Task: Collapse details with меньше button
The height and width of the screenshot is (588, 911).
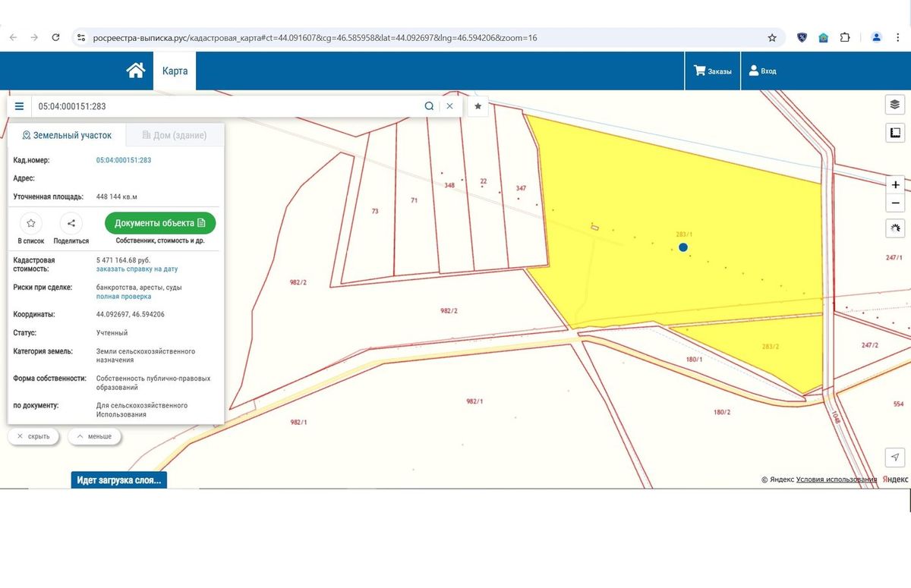Action: 94,436
